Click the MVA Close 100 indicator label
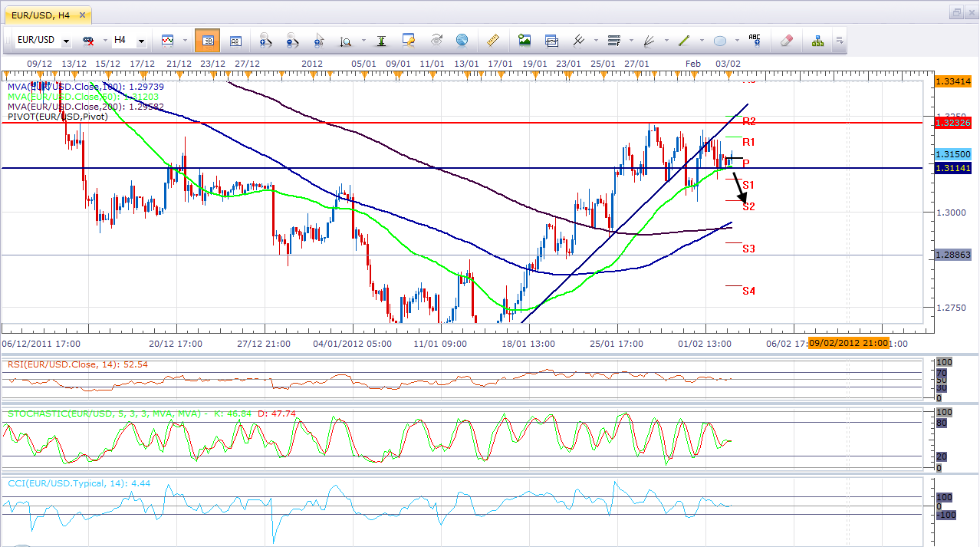 [86, 87]
